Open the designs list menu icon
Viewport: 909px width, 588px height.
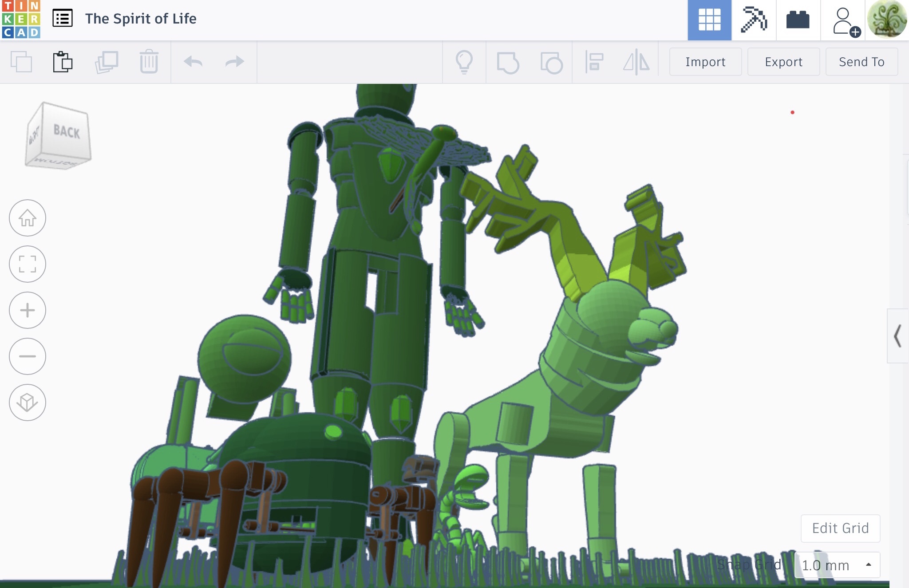click(63, 19)
